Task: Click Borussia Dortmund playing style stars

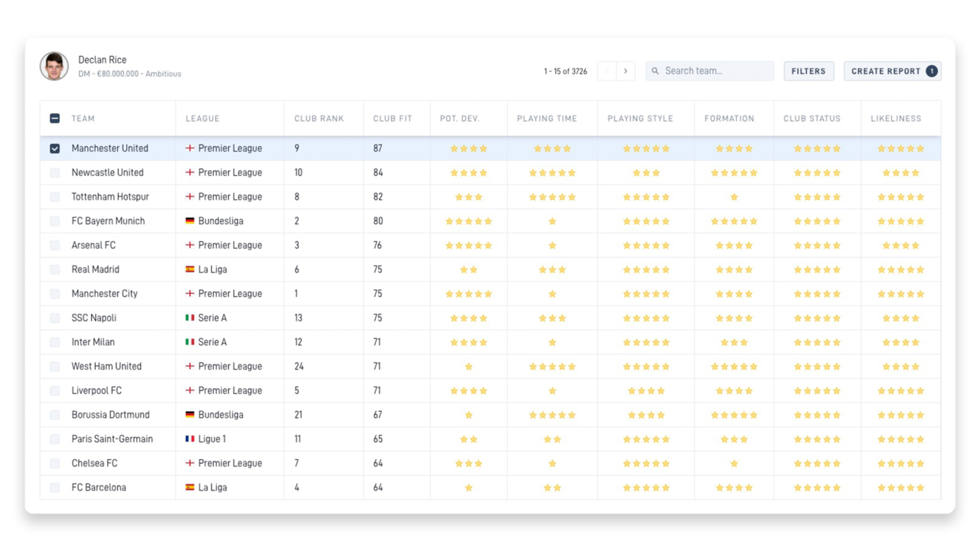Action: 646,415
